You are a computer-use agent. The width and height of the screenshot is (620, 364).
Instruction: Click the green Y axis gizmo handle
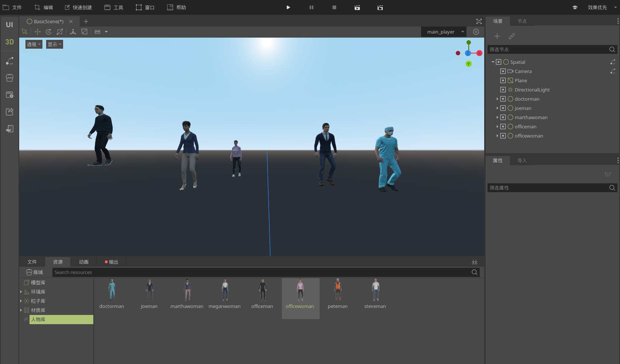pyautogui.click(x=469, y=64)
